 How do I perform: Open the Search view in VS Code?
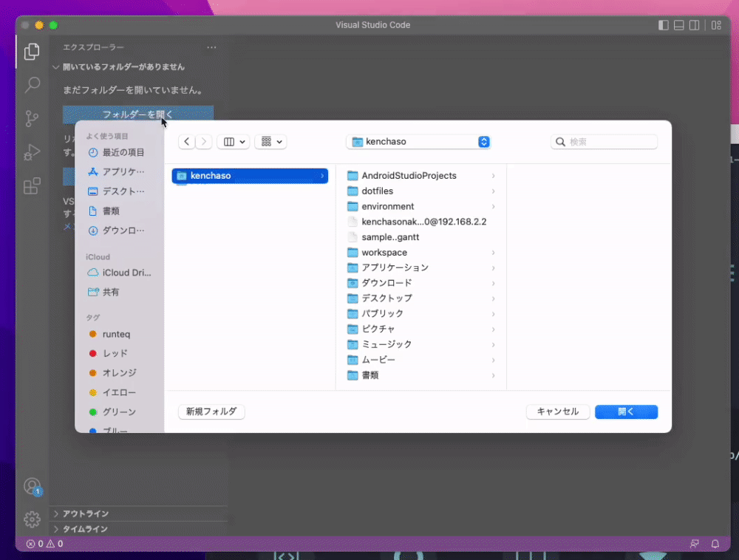coord(32,85)
